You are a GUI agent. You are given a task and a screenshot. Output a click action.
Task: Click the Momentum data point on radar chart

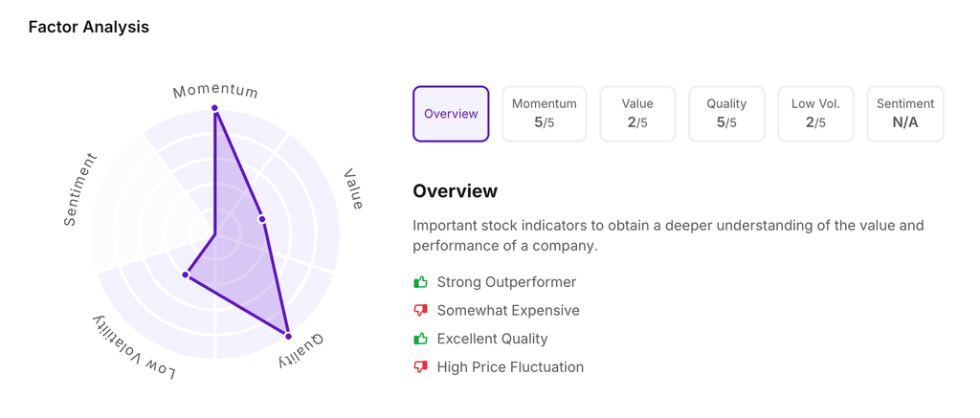pyautogui.click(x=215, y=108)
